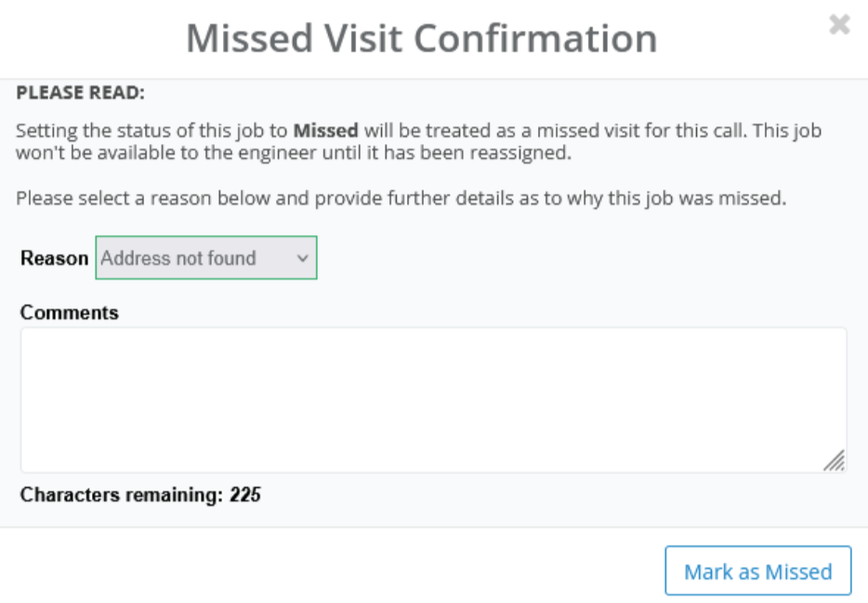Click the 225 remaining characters number
868x603 pixels.
coord(245,495)
